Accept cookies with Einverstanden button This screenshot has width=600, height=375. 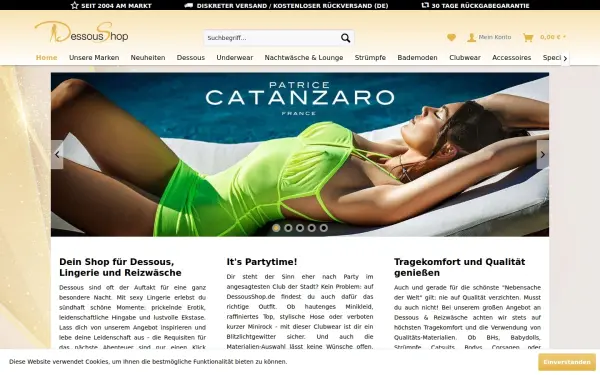[567, 362]
